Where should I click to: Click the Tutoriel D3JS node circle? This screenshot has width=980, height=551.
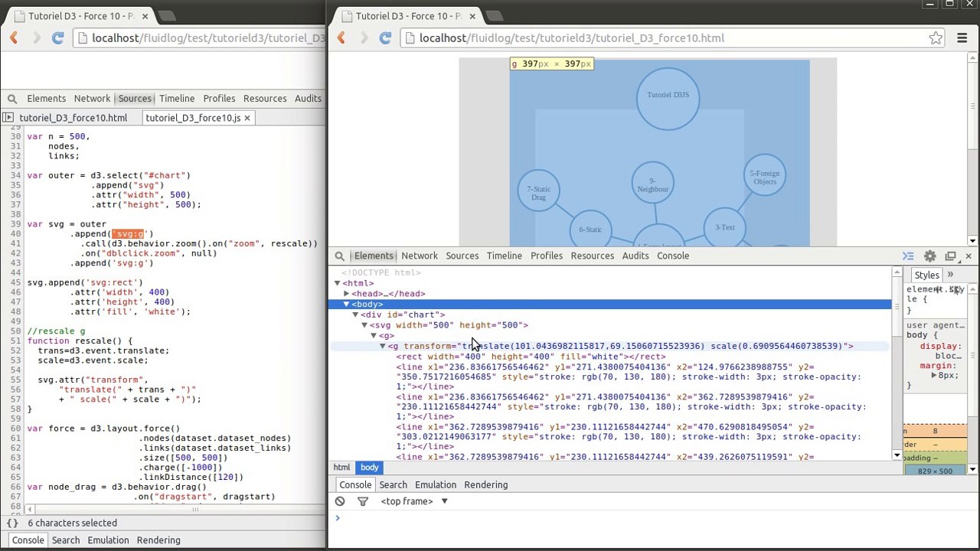pyautogui.click(x=668, y=99)
